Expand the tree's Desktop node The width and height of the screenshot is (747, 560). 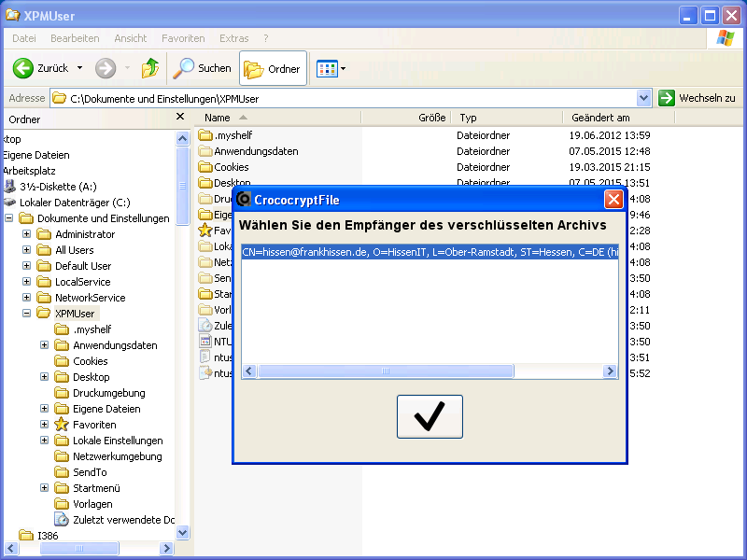(44, 377)
